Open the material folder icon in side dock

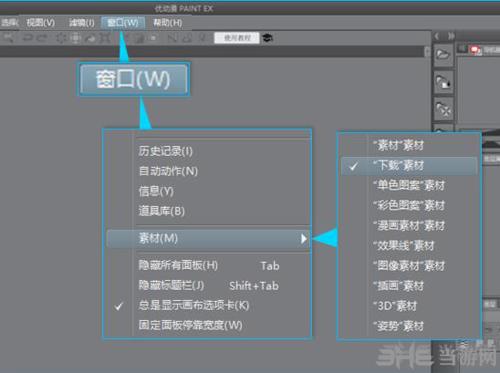point(443,55)
